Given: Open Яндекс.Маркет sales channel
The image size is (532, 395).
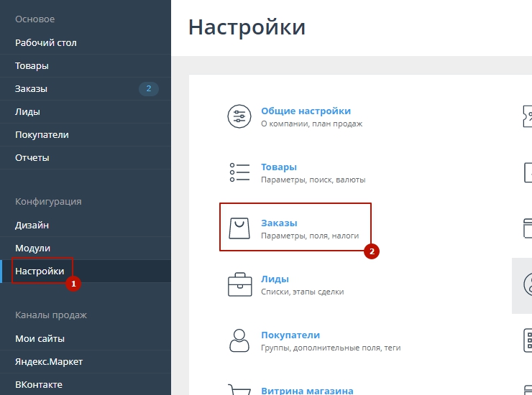Looking at the screenshot, I should (49, 362).
